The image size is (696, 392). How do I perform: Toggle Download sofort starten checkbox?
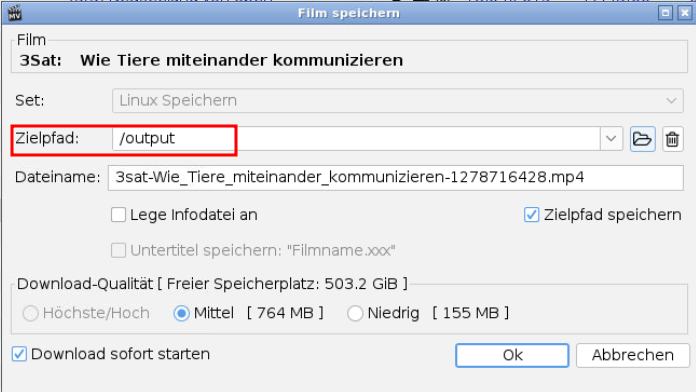tap(19, 354)
